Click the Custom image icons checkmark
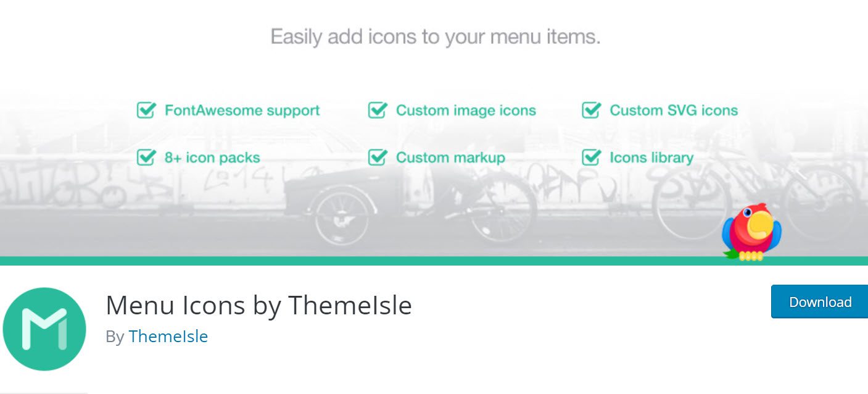 pos(377,111)
